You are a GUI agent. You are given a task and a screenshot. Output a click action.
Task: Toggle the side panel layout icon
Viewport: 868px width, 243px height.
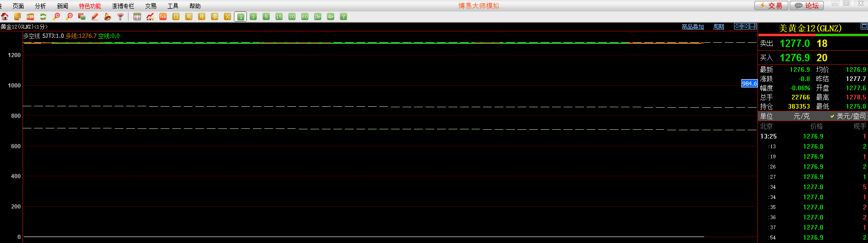[x=753, y=27]
